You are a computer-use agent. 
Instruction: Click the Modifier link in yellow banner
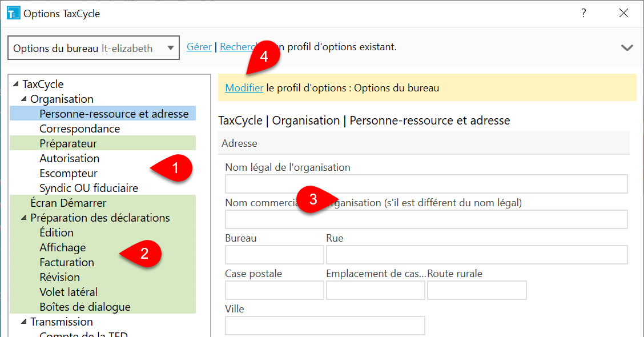(244, 88)
